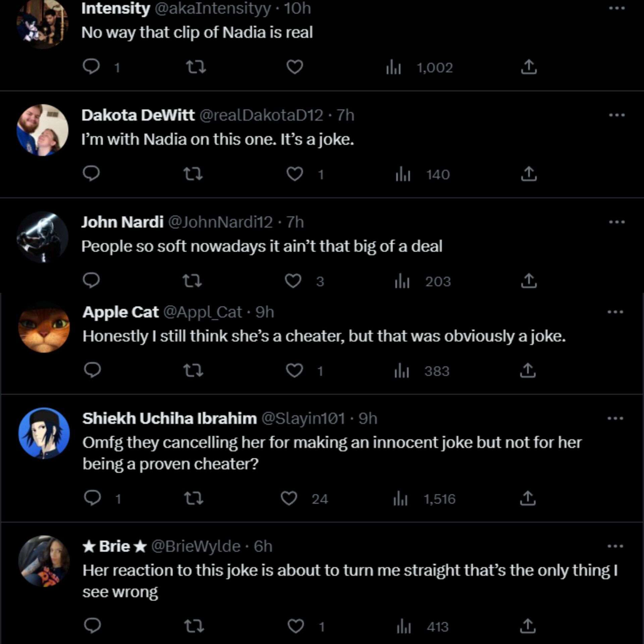Retweet Dakota DeWitt's tweet
This screenshot has height=644, width=644.
[193, 174]
